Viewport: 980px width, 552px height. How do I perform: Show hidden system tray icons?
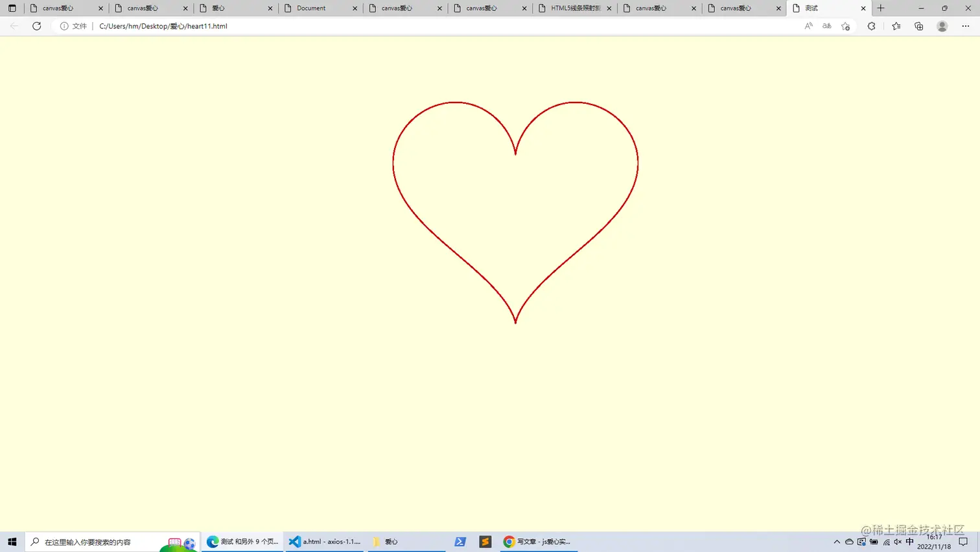[x=837, y=542]
